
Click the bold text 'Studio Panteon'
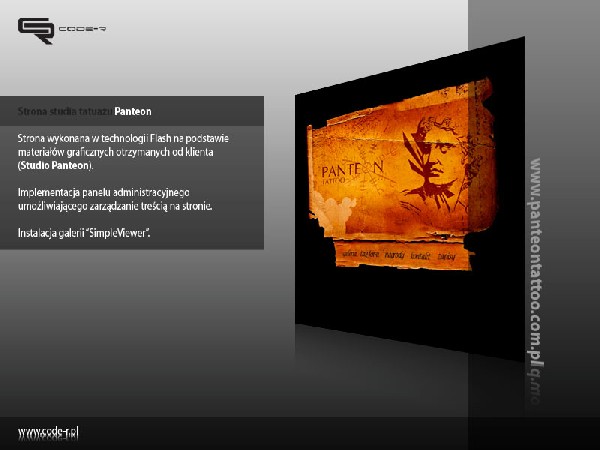pyautogui.click(x=55, y=166)
